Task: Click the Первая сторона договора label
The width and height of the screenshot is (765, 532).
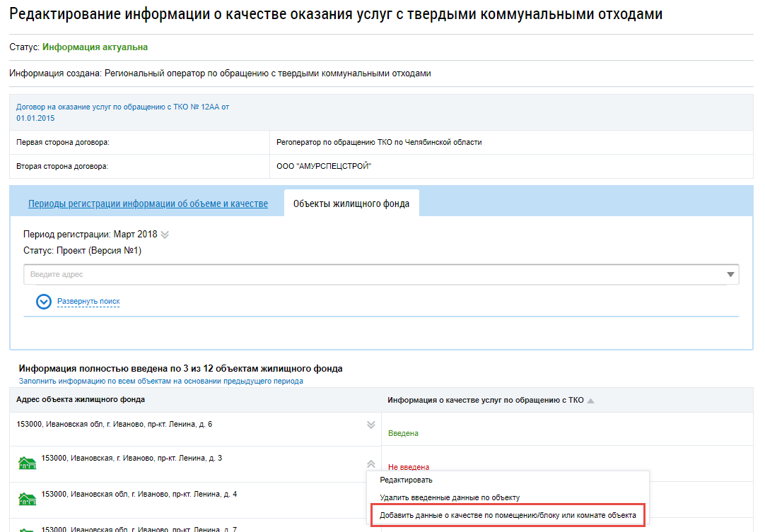Action: [63, 143]
